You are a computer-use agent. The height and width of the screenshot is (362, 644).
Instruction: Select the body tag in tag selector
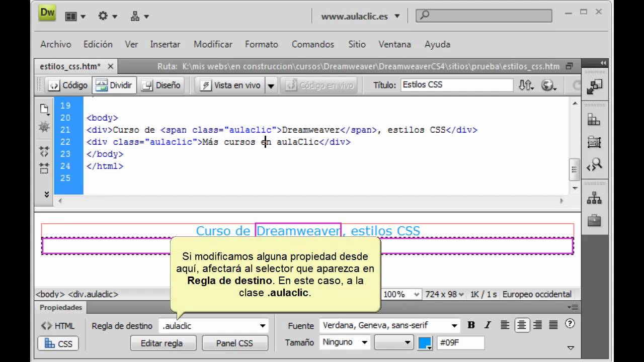(50, 294)
